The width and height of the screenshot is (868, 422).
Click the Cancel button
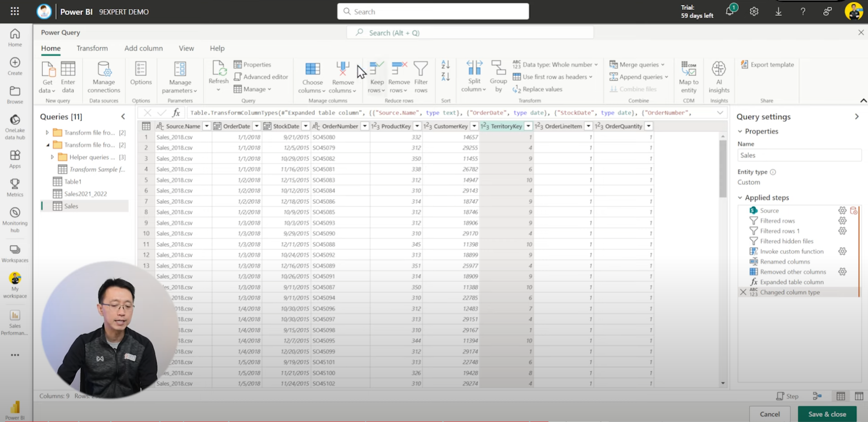click(x=769, y=413)
